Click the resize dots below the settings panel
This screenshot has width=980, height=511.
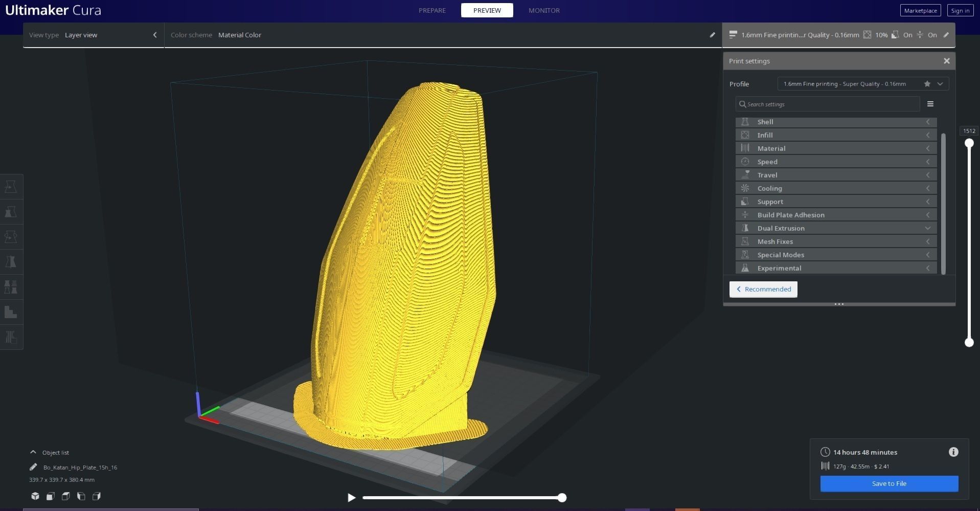coord(839,304)
